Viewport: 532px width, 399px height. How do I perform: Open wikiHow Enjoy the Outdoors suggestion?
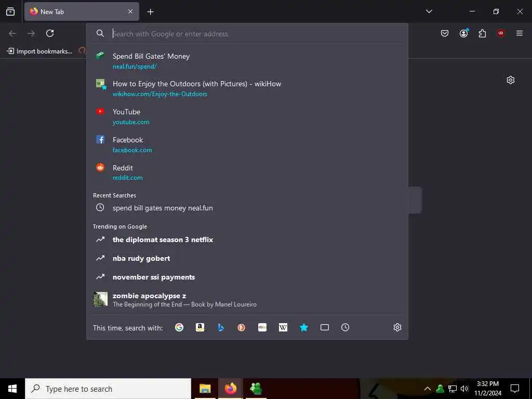click(247, 88)
